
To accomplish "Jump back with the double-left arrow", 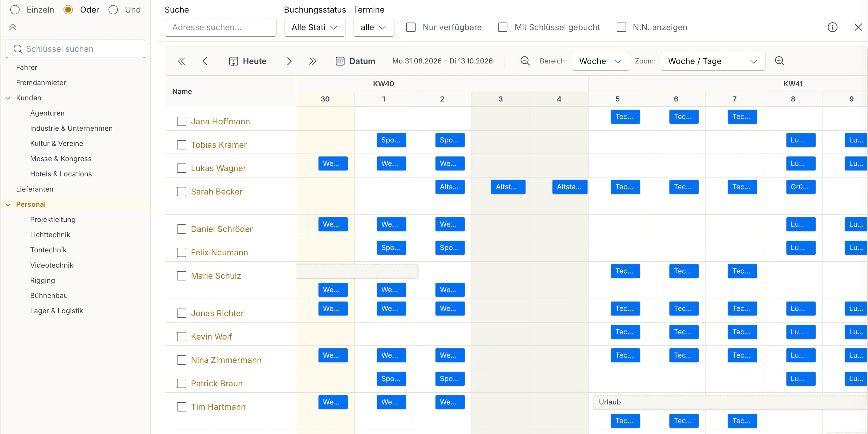I will click(x=181, y=61).
